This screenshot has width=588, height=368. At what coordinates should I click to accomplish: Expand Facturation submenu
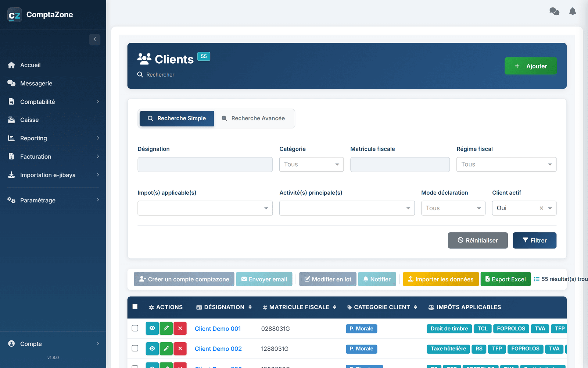tap(53, 156)
